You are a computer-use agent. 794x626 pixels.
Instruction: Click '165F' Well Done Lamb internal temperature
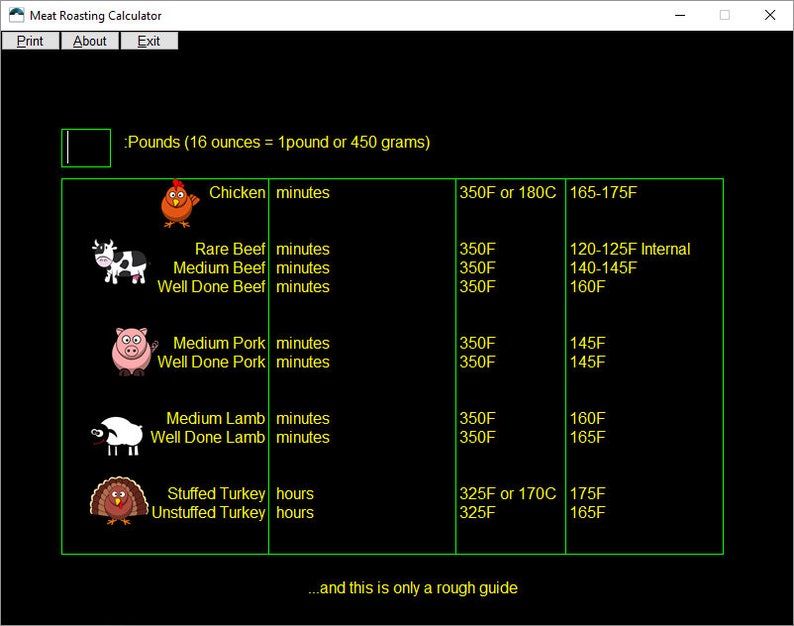pos(588,437)
